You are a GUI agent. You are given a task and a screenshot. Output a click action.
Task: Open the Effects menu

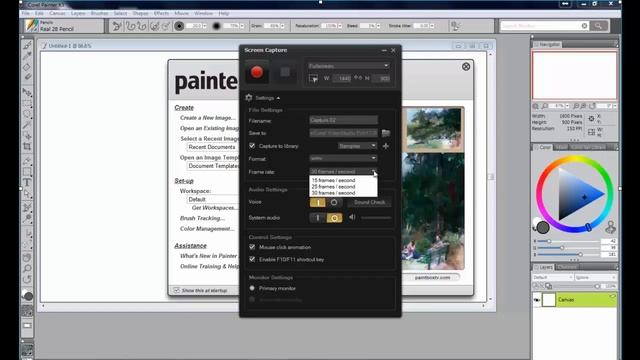click(x=161, y=13)
